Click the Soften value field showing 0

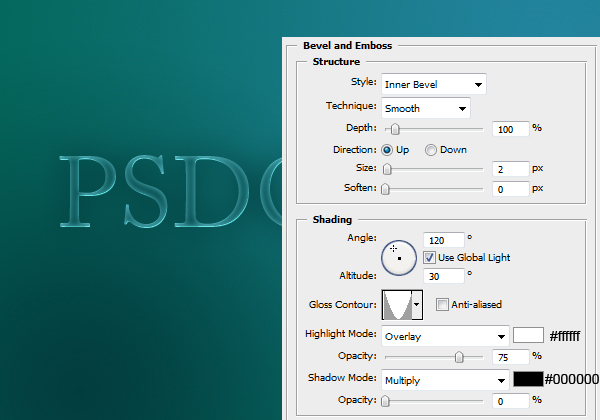pos(510,189)
